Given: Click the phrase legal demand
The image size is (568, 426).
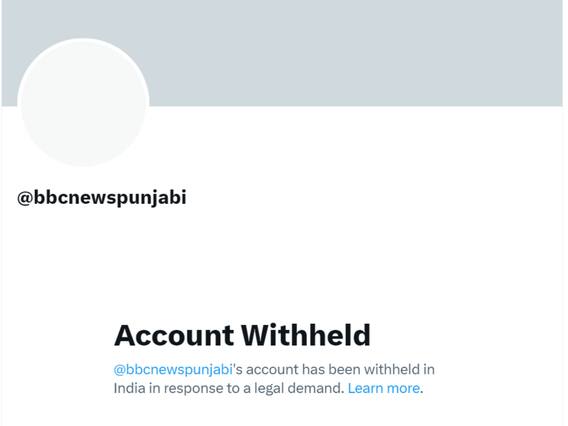Looking at the screenshot, I should click(x=299, y=388).
